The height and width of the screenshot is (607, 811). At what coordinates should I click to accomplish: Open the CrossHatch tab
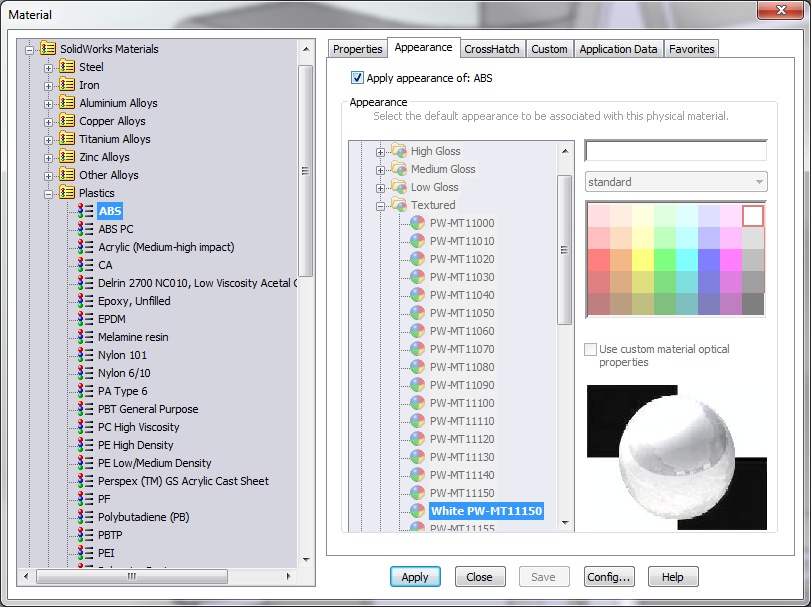click(491, 49)
